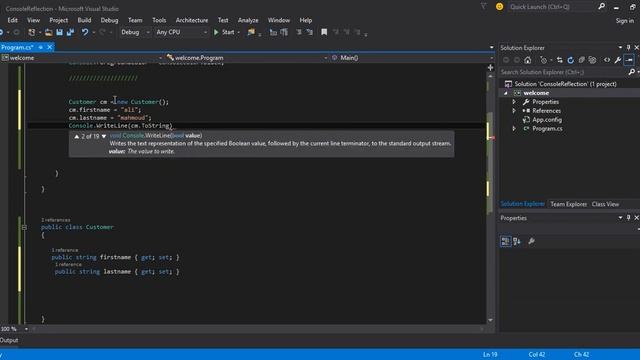Viewport: 640px width, 360px height.
Task: Click the Save All icon
Action: coord(71,32)
